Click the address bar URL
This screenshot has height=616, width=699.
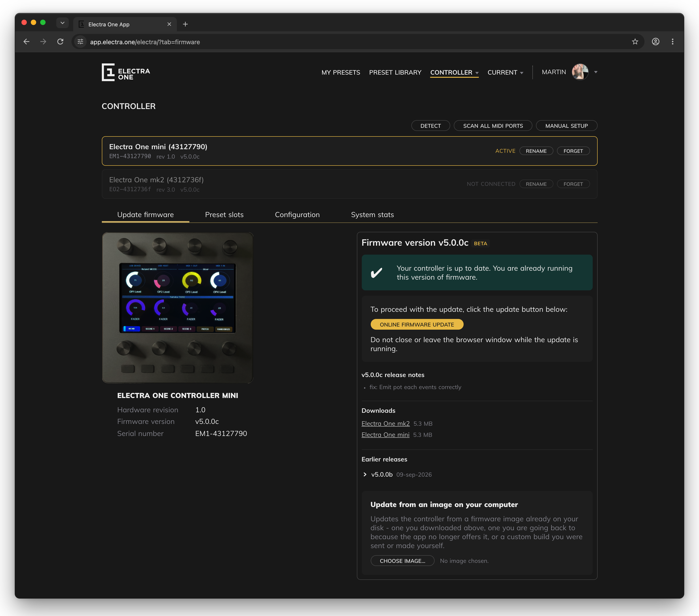click(x=145, y=42)
